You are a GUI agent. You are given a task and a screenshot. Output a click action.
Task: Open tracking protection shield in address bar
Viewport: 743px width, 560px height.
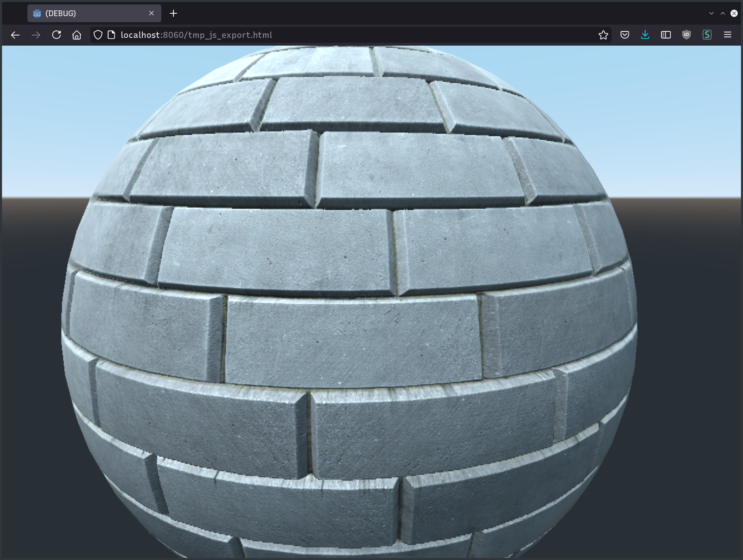click(x=98, y=35)
